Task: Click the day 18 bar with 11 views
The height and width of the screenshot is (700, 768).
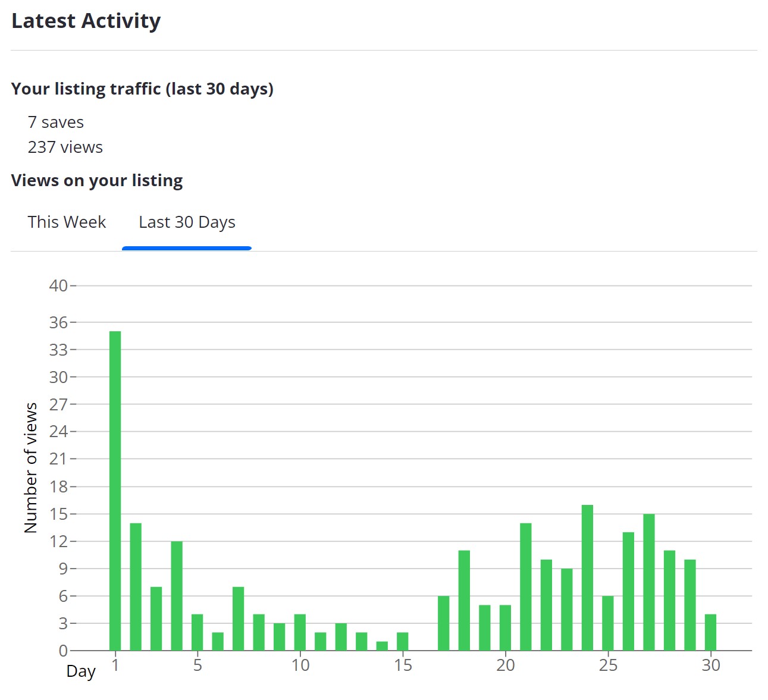Action: (x=464, y=601)
